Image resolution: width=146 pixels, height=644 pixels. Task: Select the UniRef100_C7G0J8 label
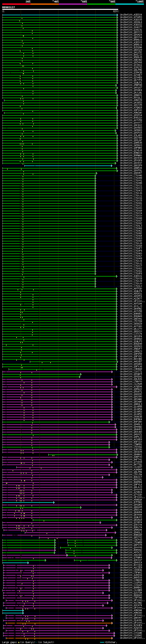pyautogui.click(x=131, y=243)
